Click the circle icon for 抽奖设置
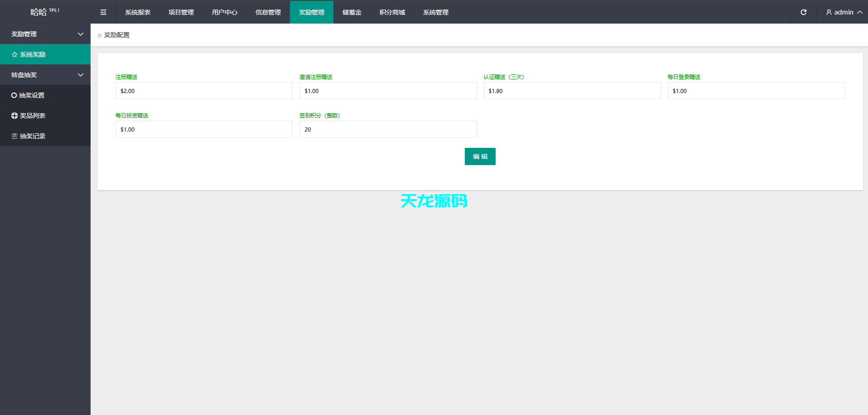868x415 pixels. tap(14, 95)
